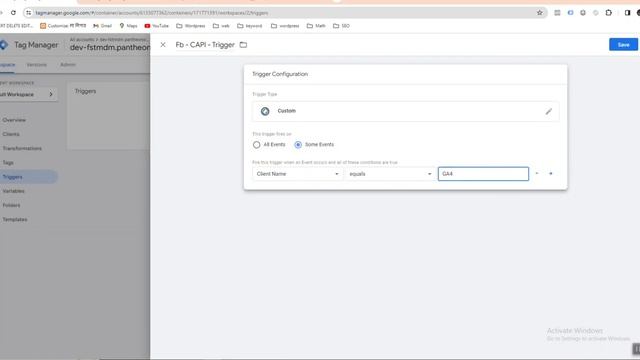Go to Triggers in sidebar
This screenshot has height=360, width=640.
tap(12, 177)
